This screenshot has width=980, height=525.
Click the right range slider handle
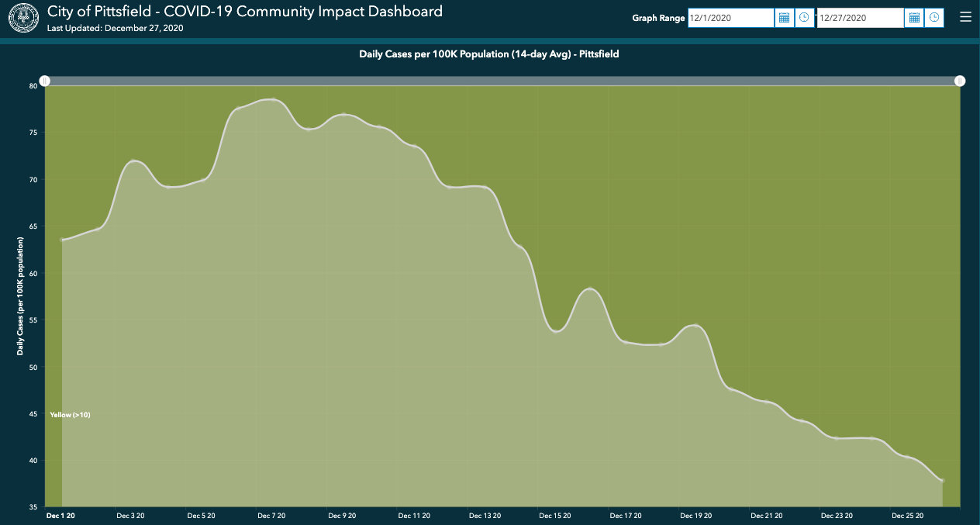(960, 81)
